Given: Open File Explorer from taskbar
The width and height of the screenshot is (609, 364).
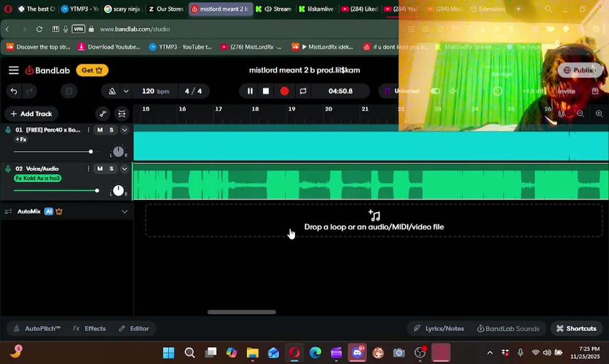Looking at the screenshot, I should pos(252,352).
